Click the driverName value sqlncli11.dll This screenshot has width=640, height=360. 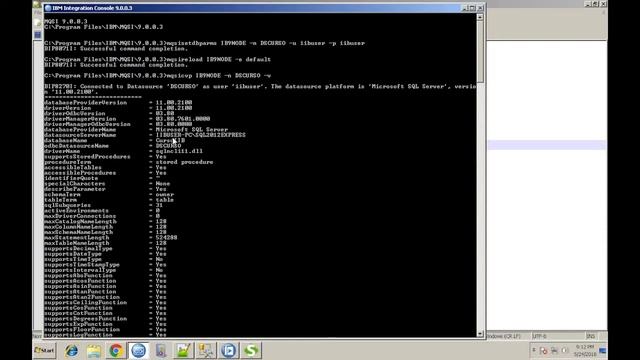179,151
